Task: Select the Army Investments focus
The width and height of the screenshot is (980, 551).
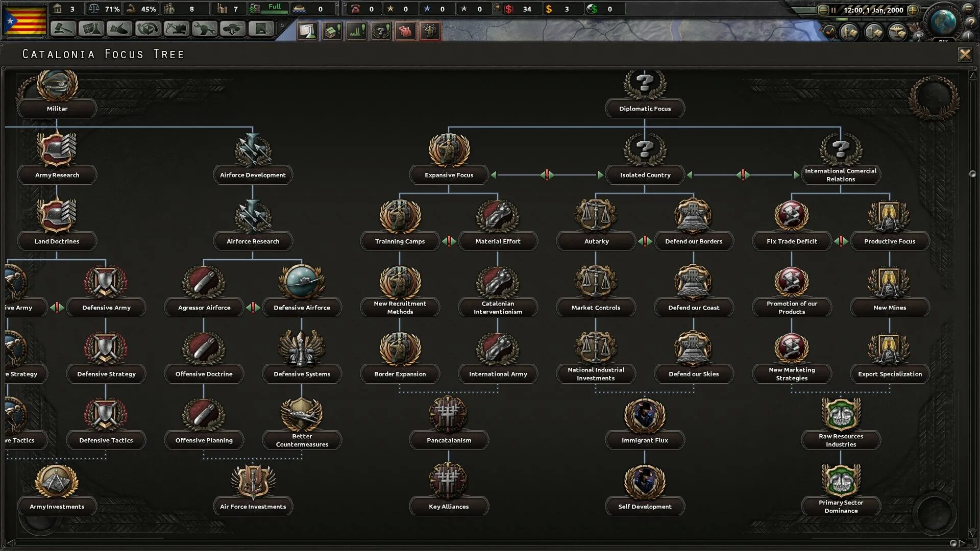Action: click(57, 489)
